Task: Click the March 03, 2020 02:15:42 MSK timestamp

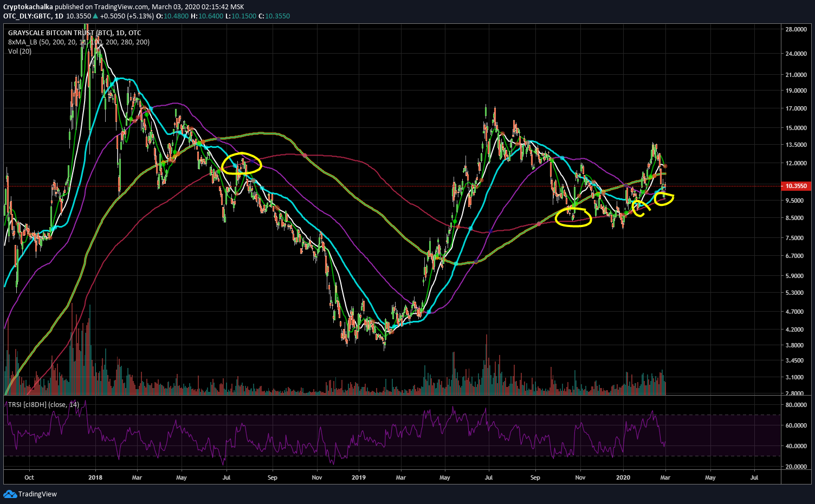Action: 198,7
